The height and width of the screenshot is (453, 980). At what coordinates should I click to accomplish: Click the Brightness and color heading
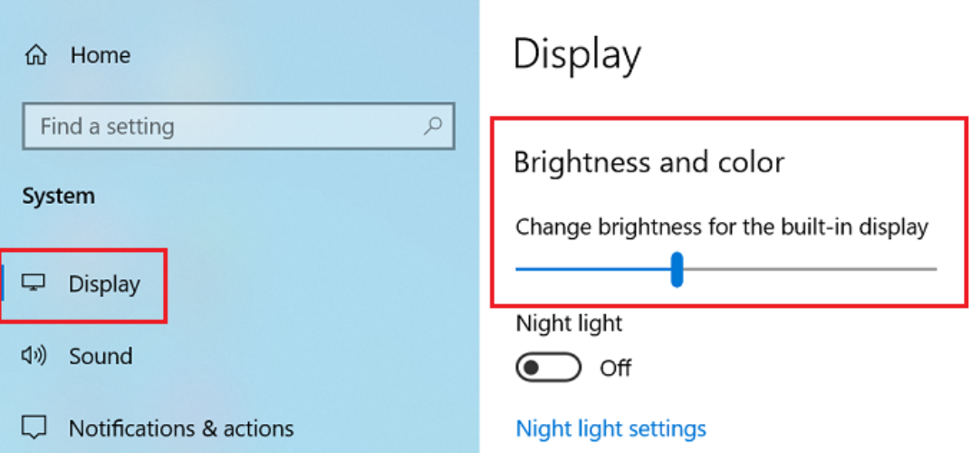tap(649, 162)
